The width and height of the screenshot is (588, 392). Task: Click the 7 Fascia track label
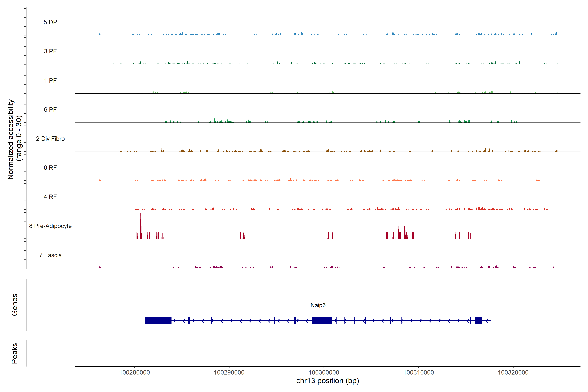(x=50, y=255)
